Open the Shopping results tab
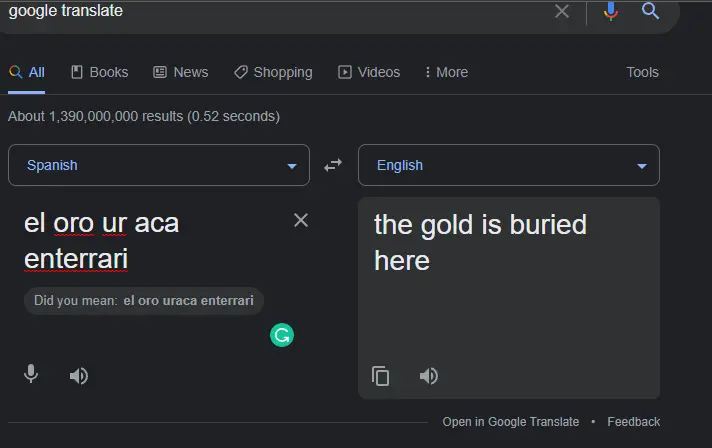The image size is (712, 448). pyautogui.click(x=273, y=72)
